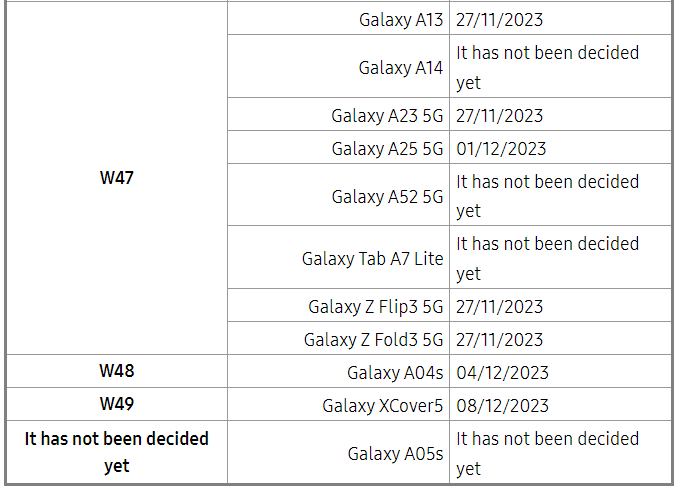Click the Galaxy A14 table cell

coord(338,66)
